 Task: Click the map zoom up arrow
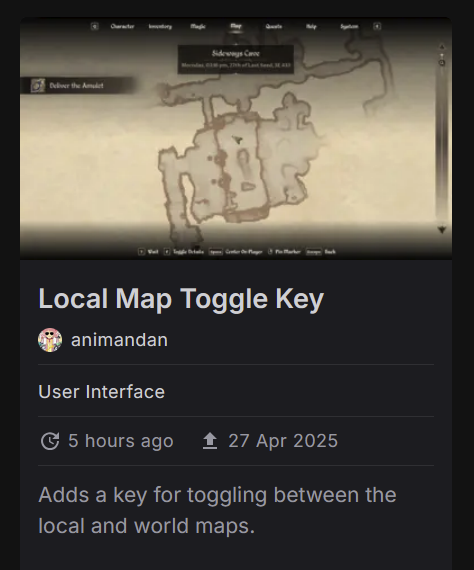(442, 47)
